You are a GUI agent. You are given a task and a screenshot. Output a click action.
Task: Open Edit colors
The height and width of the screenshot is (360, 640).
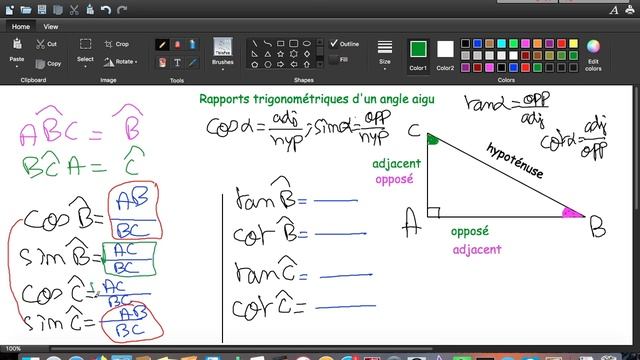(593, 55)
